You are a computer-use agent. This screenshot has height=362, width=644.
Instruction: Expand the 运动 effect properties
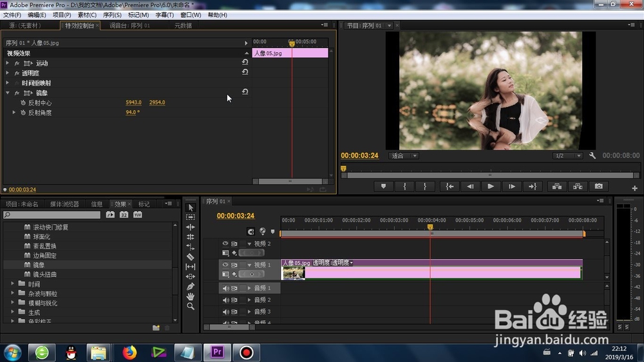pos(7,63)
